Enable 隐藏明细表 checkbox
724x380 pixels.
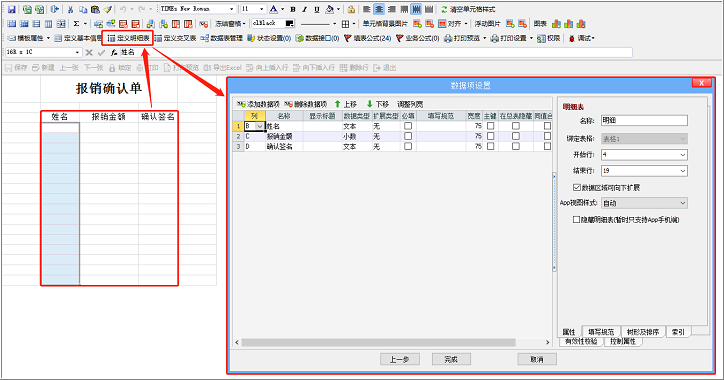coord(576,220)
